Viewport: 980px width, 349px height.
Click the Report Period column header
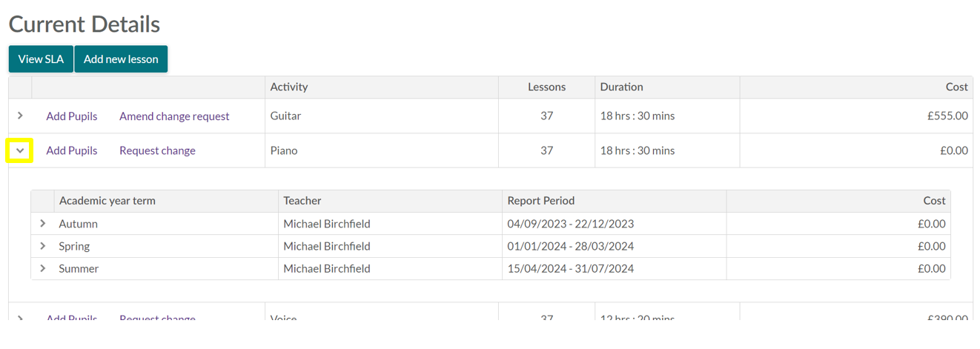pyautogui.click(x=541, y=201)
